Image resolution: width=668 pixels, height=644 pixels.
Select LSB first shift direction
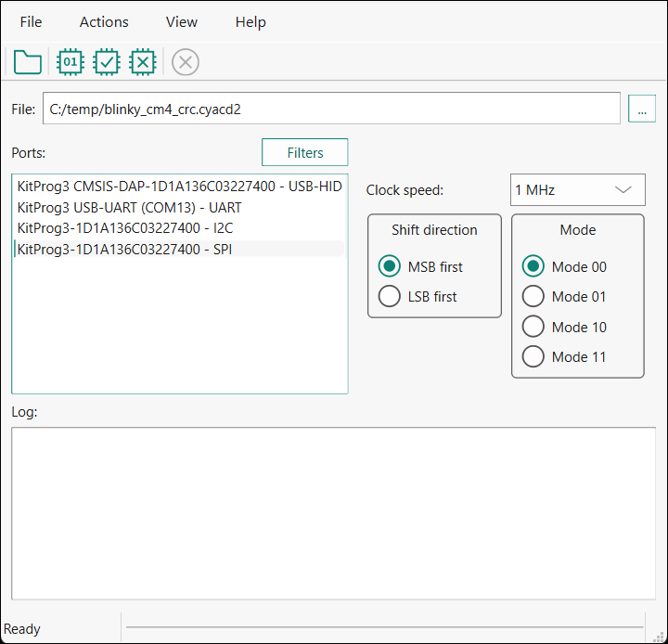390,297
